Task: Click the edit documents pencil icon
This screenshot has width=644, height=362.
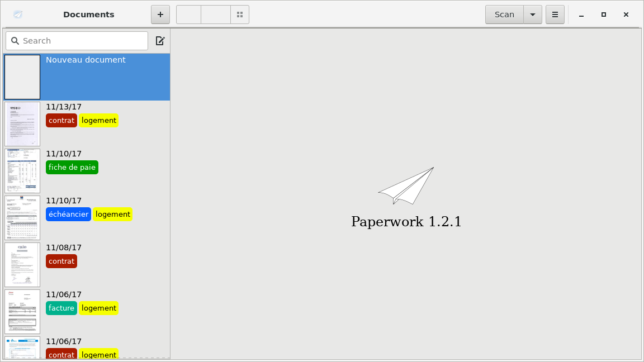Action: 160,41
